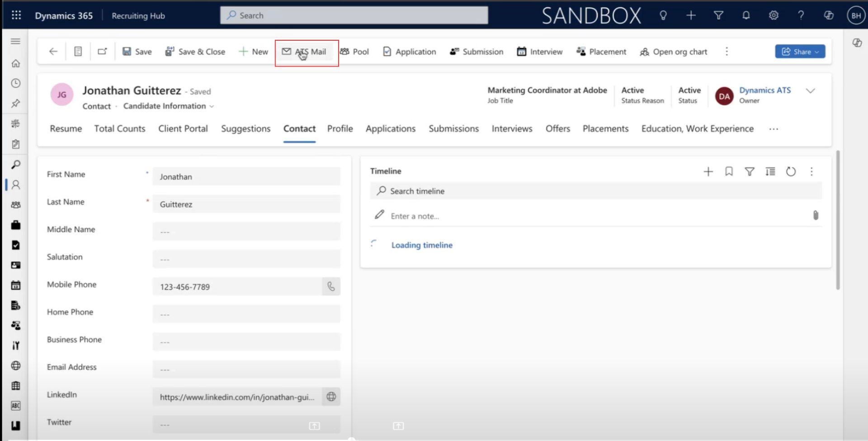This screenshot has width=868, height=441.
Task: Click the ATS Mail button
Action: tap(304, 52)
